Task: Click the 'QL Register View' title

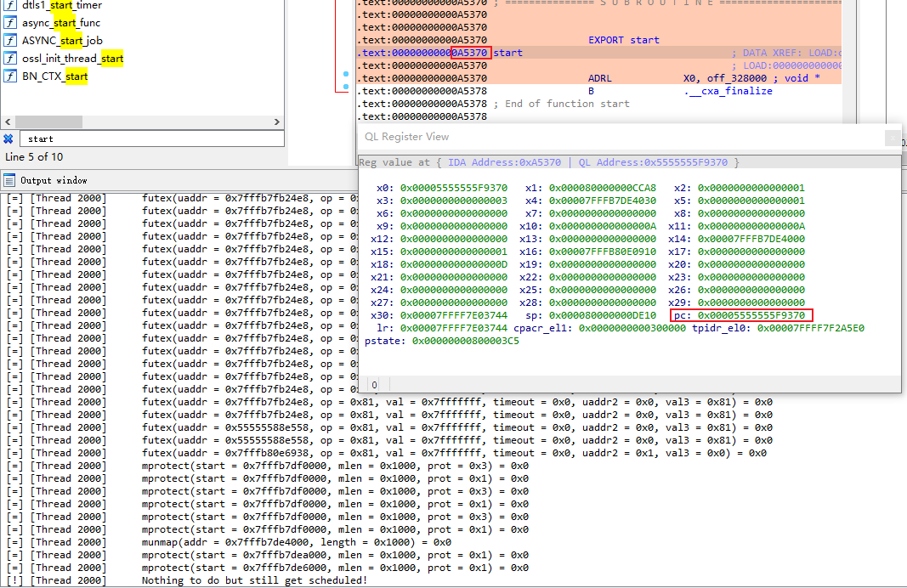Action: pyautogui.click(x=406, y=137)
